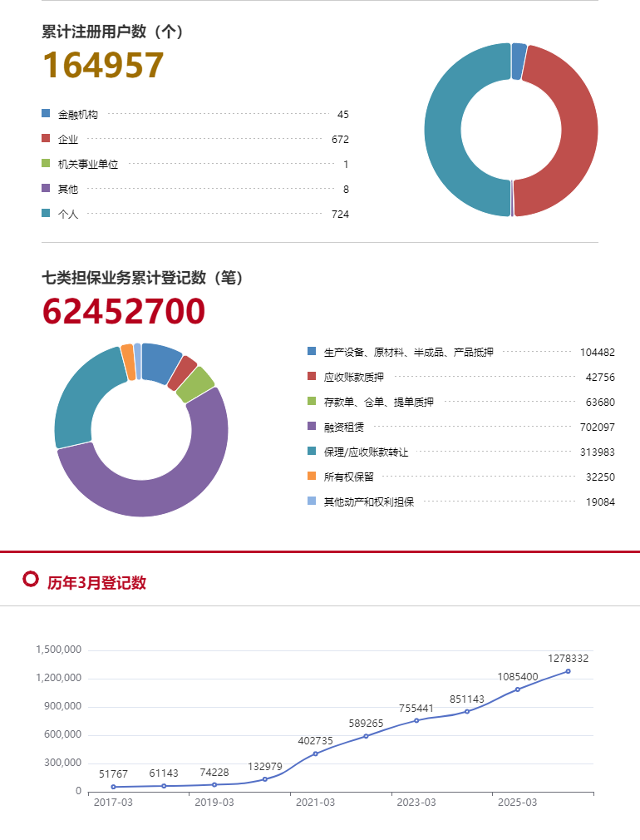Click the red 企业 legend color square
The image size is (640, 840).
pos(46,138)
